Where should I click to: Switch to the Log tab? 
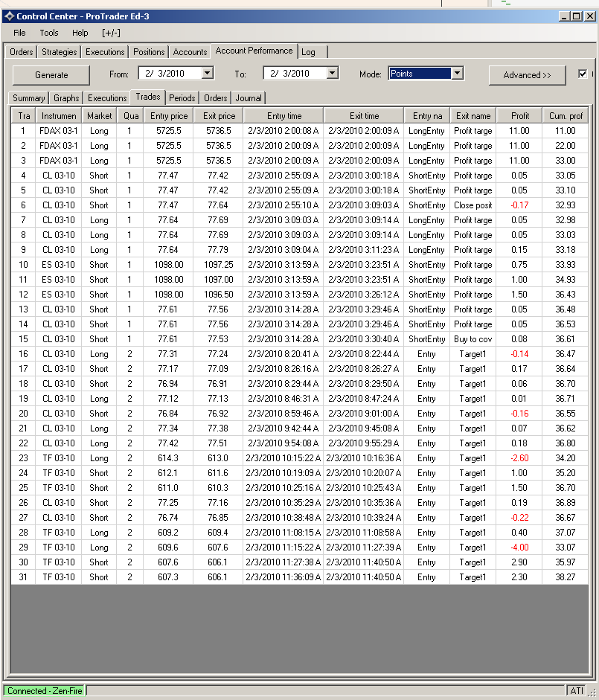309,52
